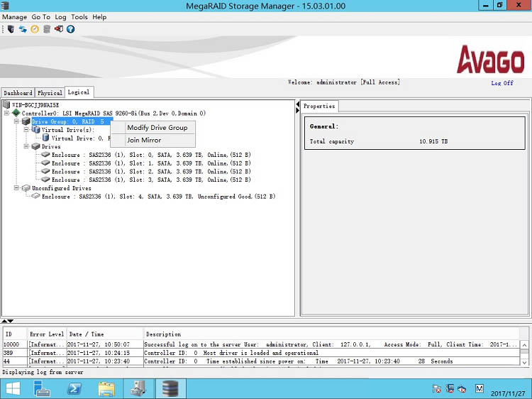The width and height of the screenshot is (532, 399).
Task: Choose Modify Drive Group from context menu
Action: click(157, 128)
